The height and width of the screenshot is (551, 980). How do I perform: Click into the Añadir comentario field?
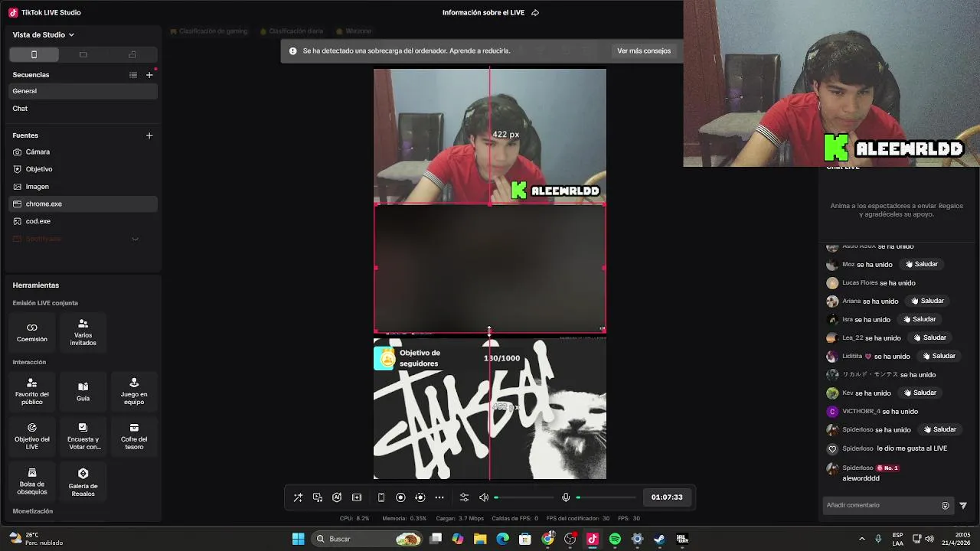point(880,505)
